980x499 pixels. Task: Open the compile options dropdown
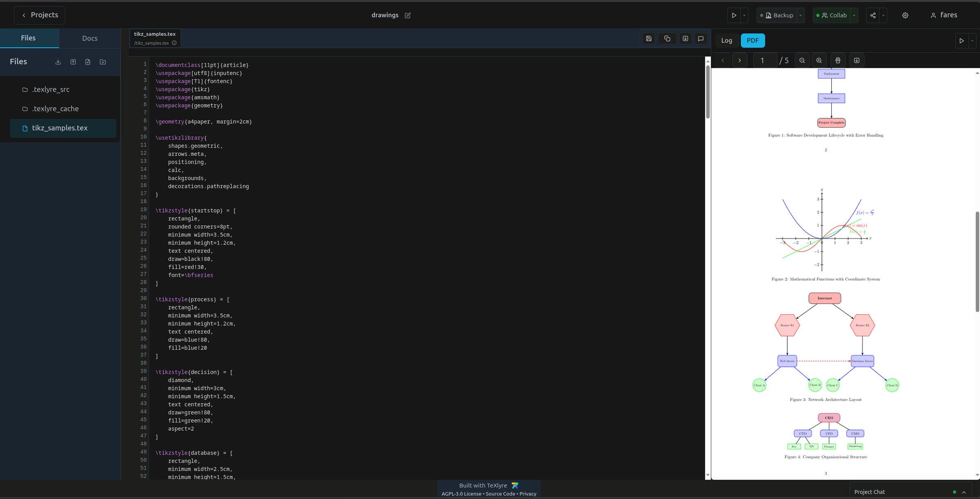pyautogui.click(x=744, y=15)
